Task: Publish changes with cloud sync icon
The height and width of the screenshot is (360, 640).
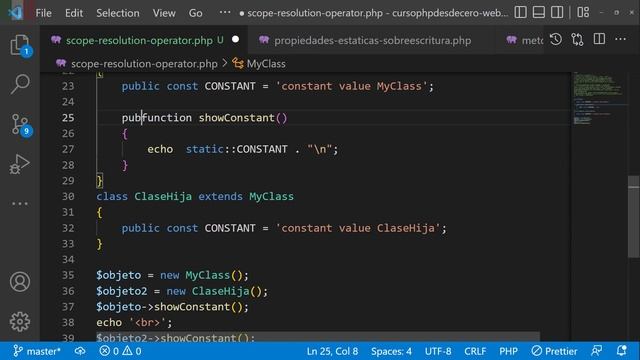Action: (80, 351)
